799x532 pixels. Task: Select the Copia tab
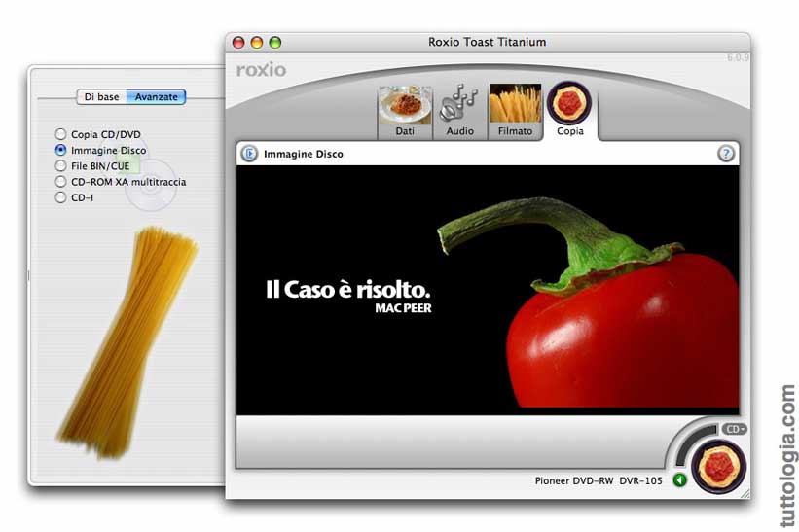(569, 111)
